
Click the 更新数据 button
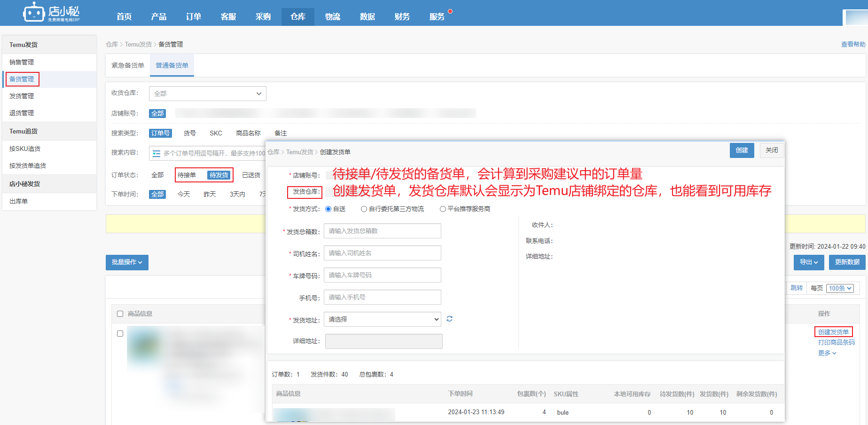(x=847, y=262)
